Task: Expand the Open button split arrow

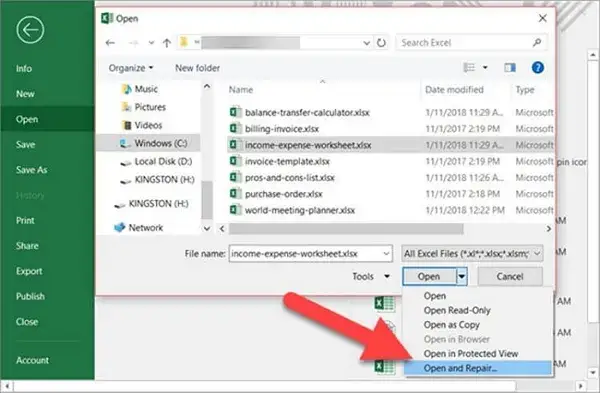Action: point(462,276)
